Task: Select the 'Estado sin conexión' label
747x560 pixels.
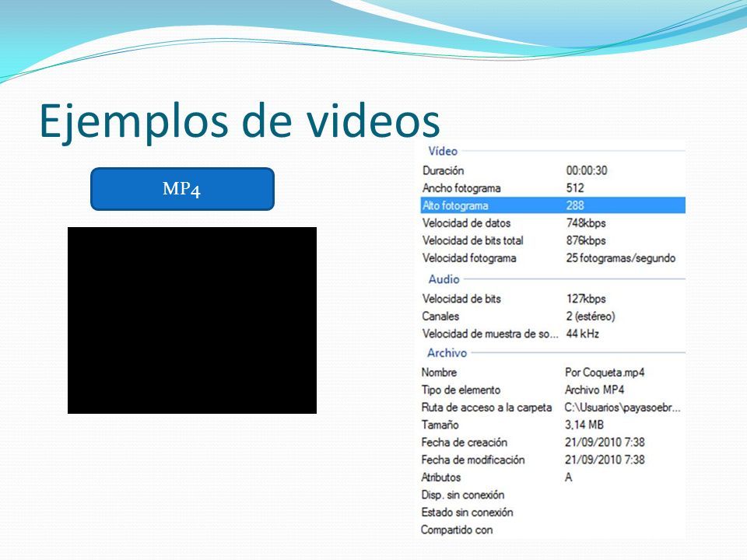Action: tap(468, 513)
